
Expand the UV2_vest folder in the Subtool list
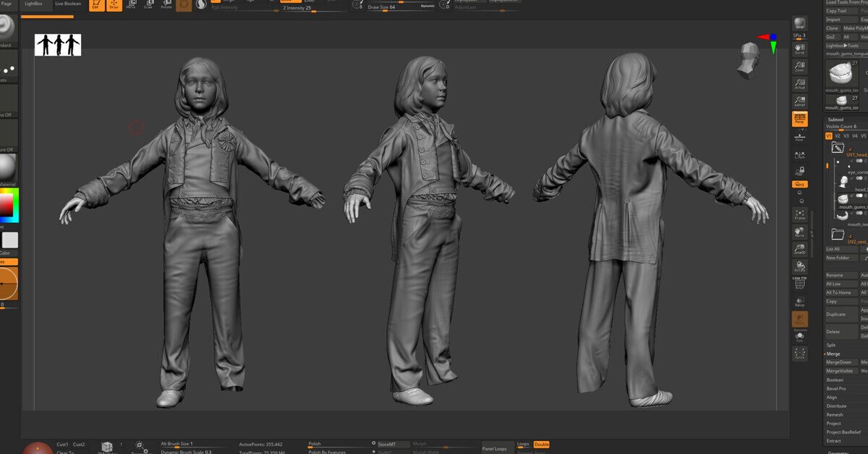point(838,233)
